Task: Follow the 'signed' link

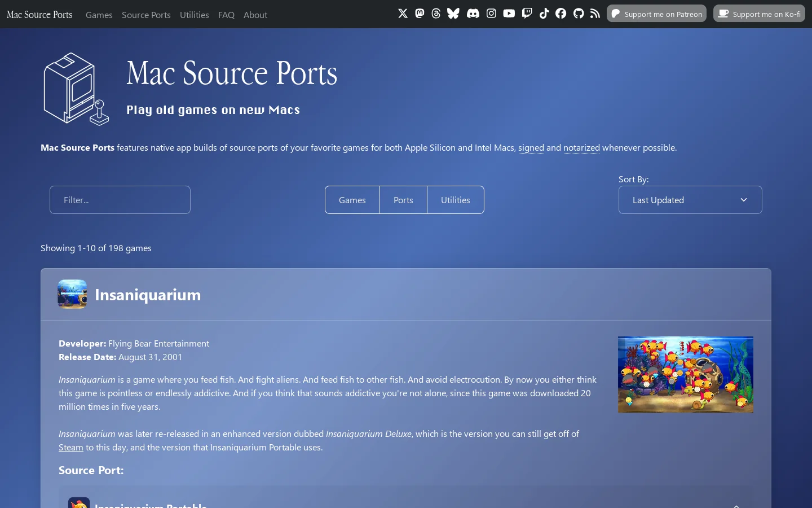Action: 531,148
